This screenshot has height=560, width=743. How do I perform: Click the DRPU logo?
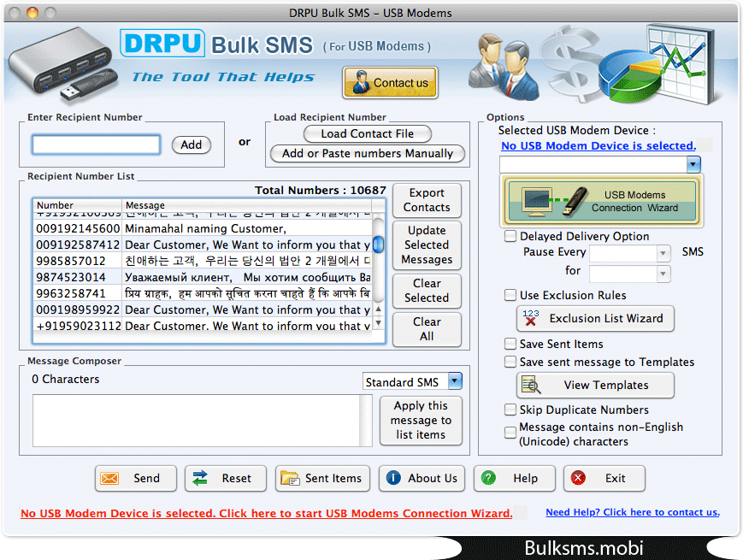pos(162,44)
